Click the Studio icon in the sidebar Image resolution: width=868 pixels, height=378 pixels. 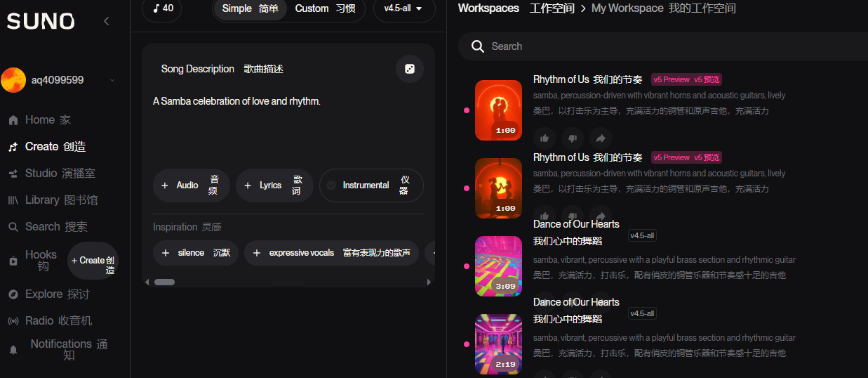(x=13, y=174)
